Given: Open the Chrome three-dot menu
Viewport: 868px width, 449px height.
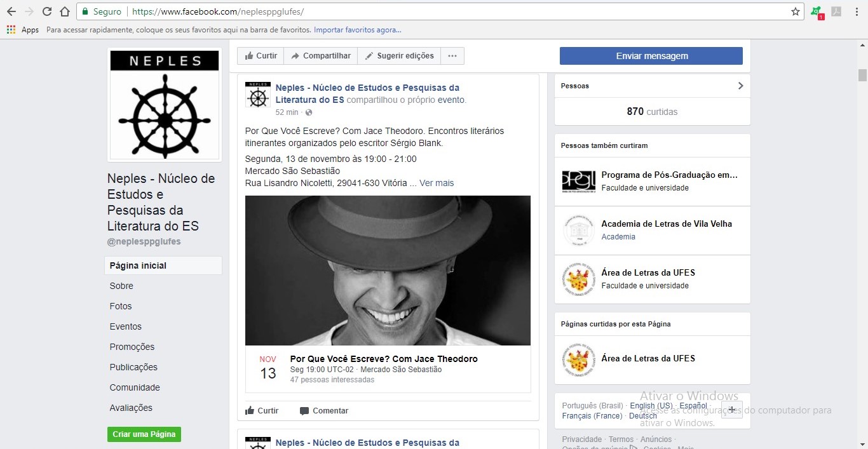Looking at the screenshot, I should click(855, 11).
